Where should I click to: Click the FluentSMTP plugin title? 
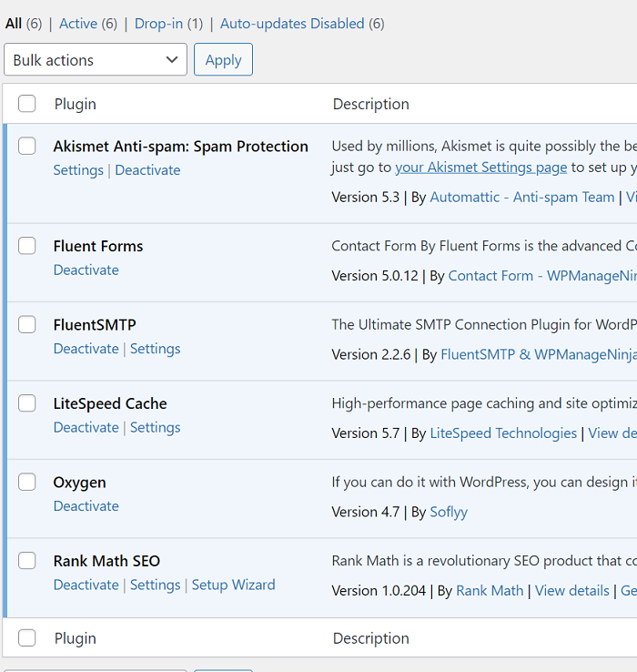coord(95,325)
